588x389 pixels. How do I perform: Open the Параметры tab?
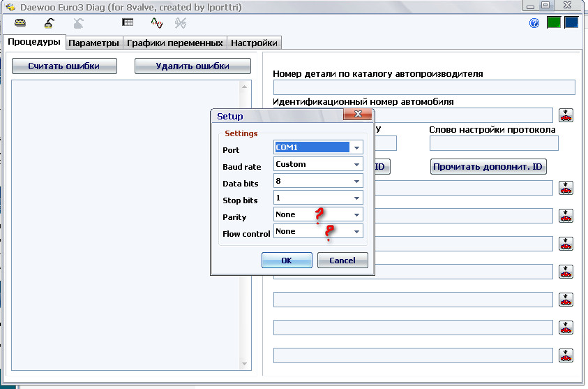pyautogui.click(x=93, y=43)
